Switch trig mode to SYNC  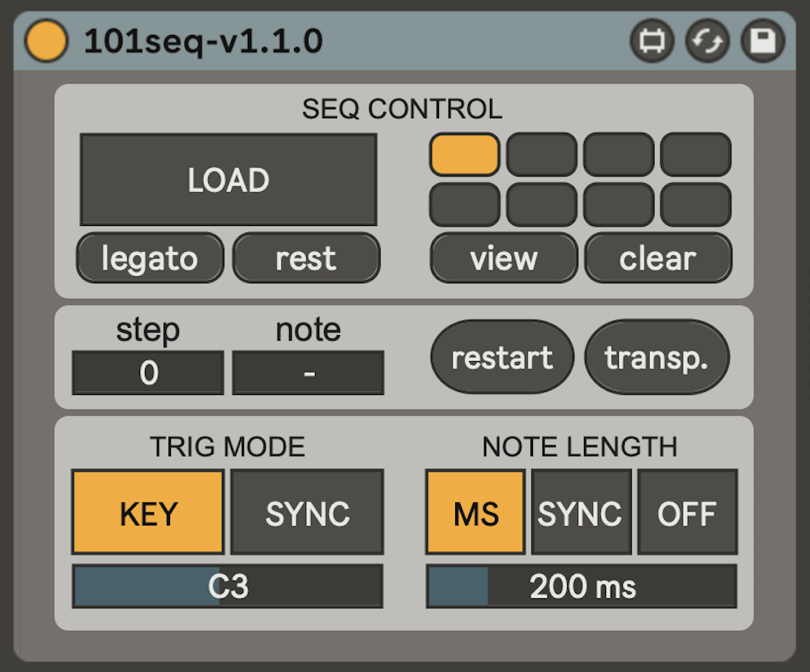pos(307,513)
